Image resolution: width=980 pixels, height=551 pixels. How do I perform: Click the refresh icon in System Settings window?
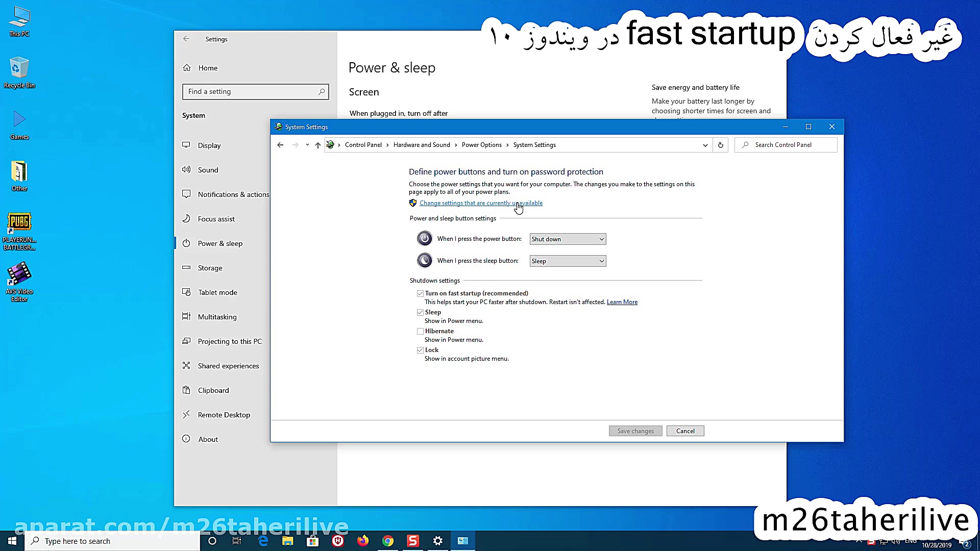(x=720, y=145)
